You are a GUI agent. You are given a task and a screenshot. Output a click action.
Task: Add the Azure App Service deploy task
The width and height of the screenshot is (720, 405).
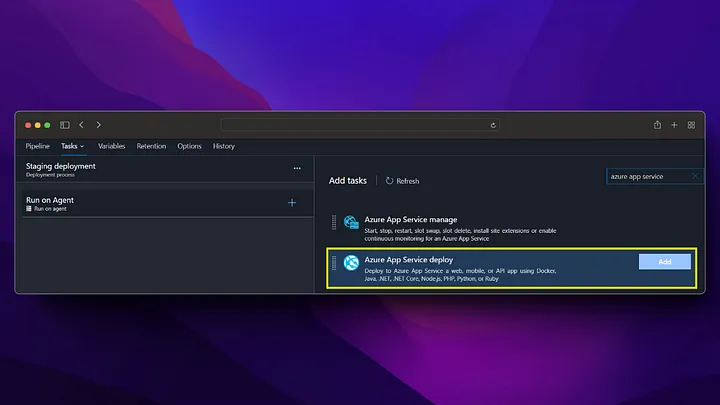[x=664, y=262]
